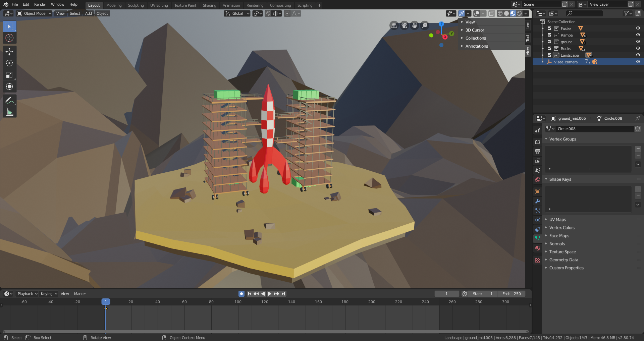Viewport: 644px width, 341px height.
Task: Click the timeline play forward button
Action: [269, 294]
